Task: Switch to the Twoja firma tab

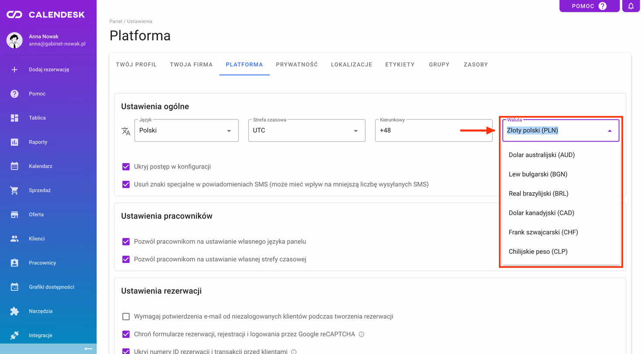Action: tap(191, 65)
